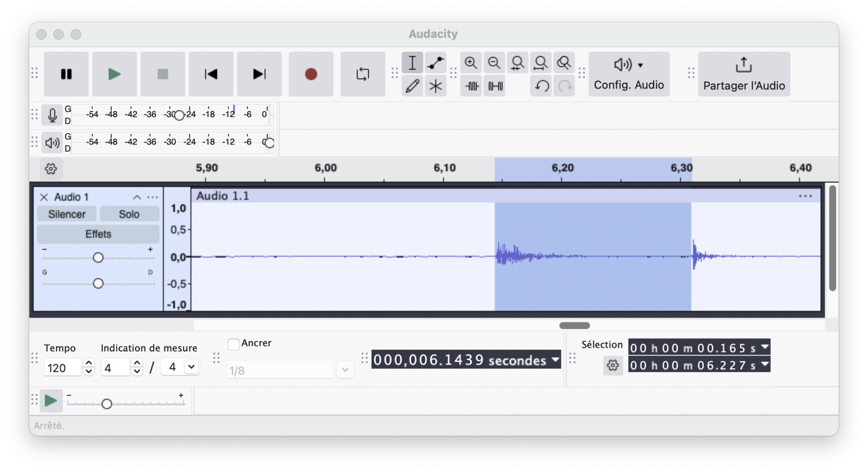
Task: Adjust the Audio 1 pan slider
Action: coord(98,283)
